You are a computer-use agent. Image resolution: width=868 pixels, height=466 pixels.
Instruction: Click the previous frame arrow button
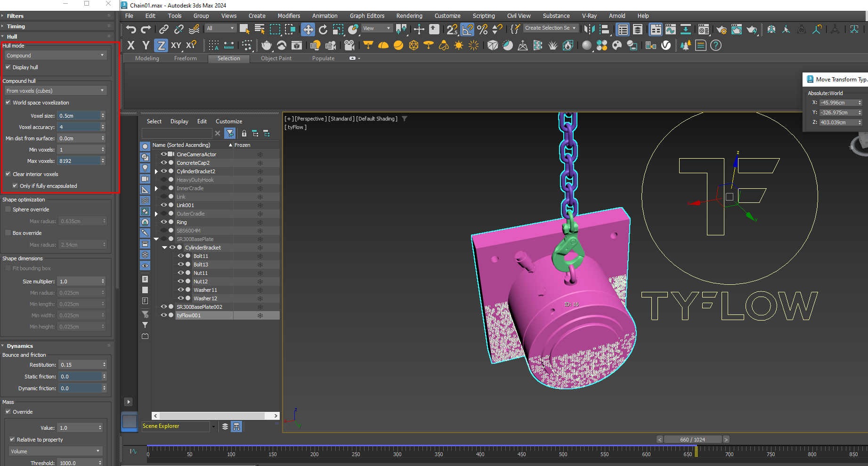point(660,440)
